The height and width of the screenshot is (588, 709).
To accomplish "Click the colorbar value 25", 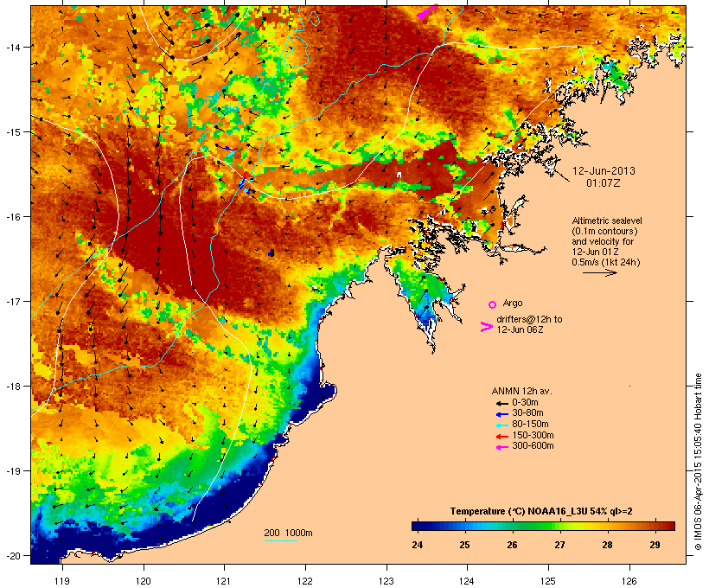I will pyautogui.click(x=465, y=545).
